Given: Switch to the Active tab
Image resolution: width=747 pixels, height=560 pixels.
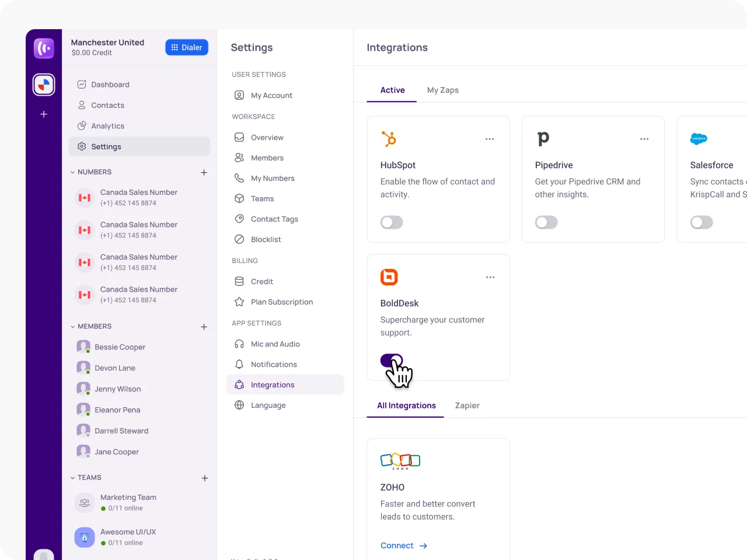Looking at the screenshot, I should (392, 90).
